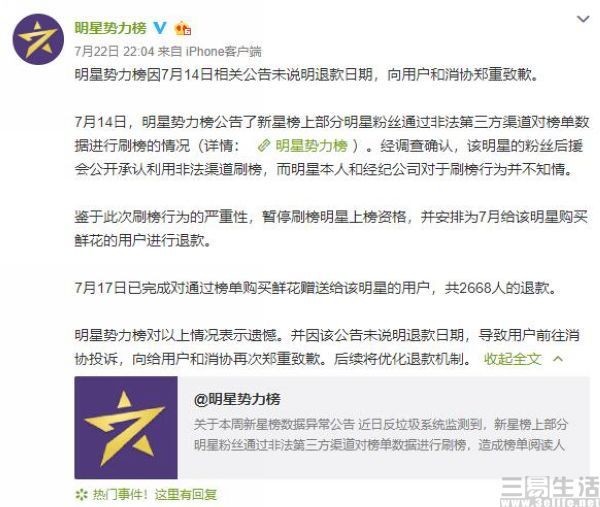Click the link chain icon before 明星势力榜
Screen dimensions: 600x507
click(264, 145)
